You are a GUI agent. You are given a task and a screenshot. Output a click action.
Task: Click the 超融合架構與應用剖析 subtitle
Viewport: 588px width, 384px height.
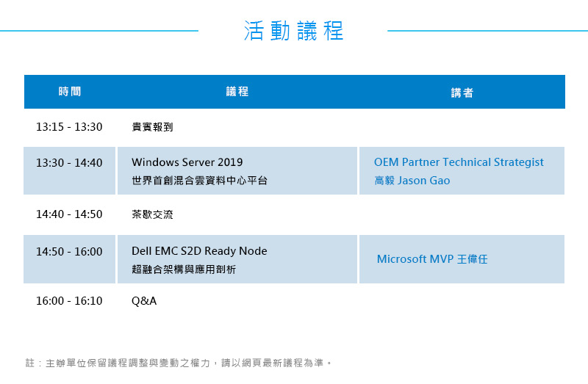[184, 269]
